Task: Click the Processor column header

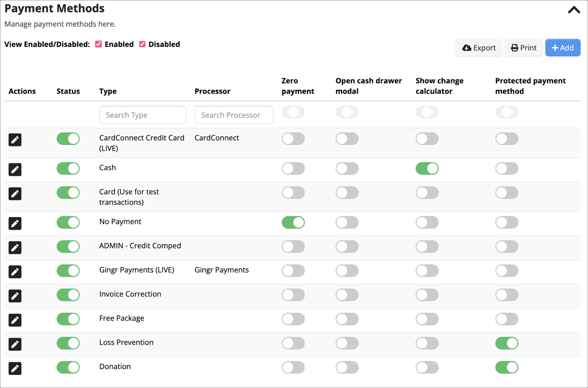Action: (212, 91)
